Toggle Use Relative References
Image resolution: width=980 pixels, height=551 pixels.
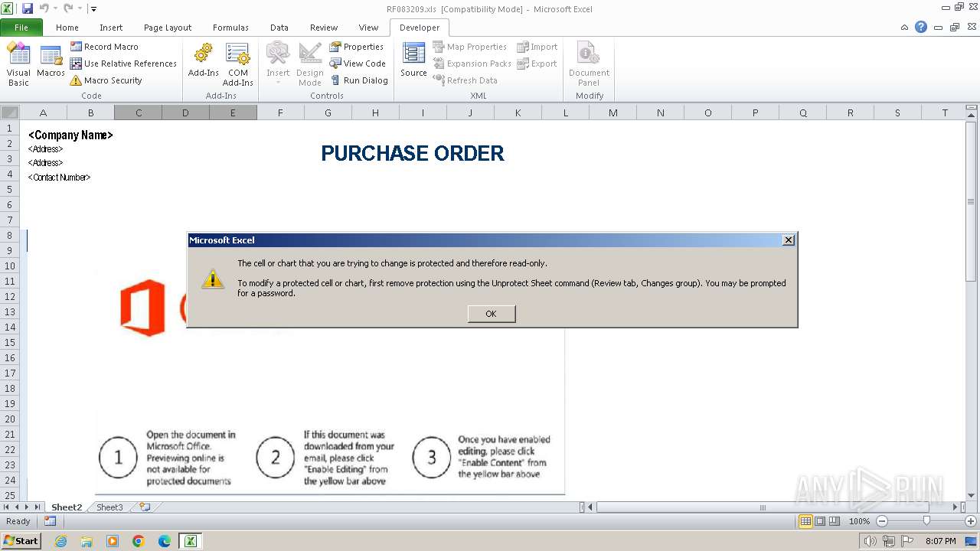tap(123, 64)
